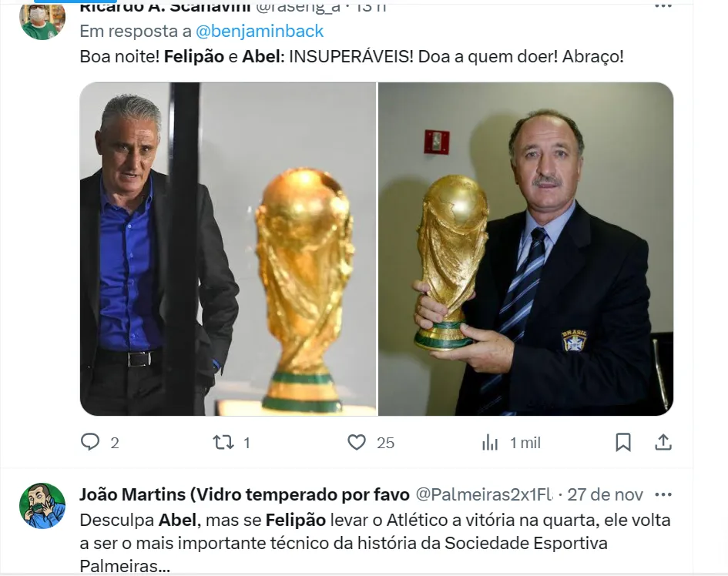The image size is (728, 576).
Task: Open João Martins' tweet about Atlético
Action: (375, 543)
